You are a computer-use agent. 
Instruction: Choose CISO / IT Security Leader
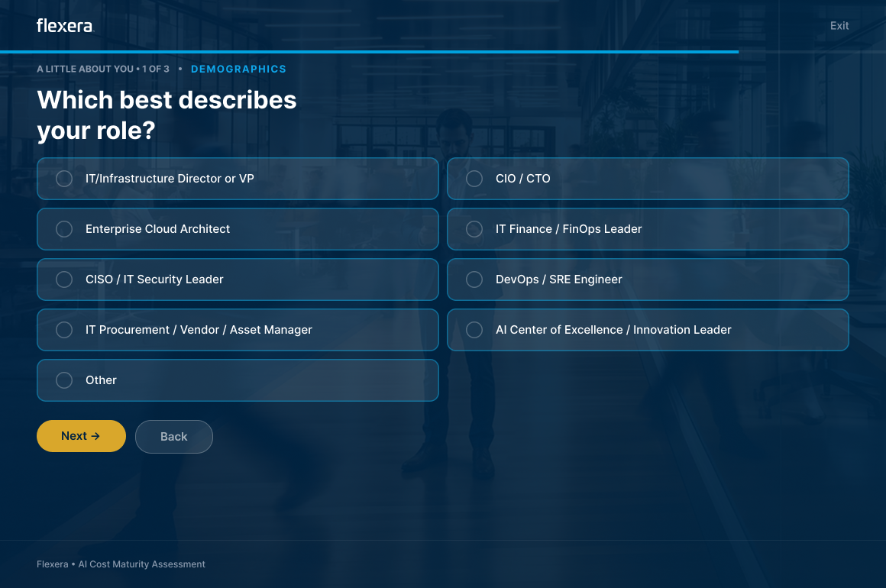click(238, 279)
